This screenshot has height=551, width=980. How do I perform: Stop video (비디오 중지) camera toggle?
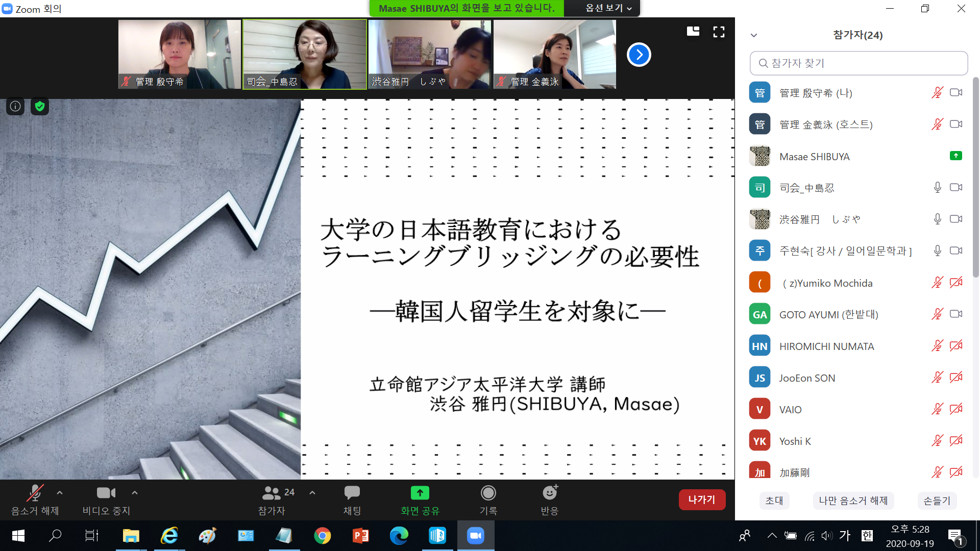[x=106, y=493]
